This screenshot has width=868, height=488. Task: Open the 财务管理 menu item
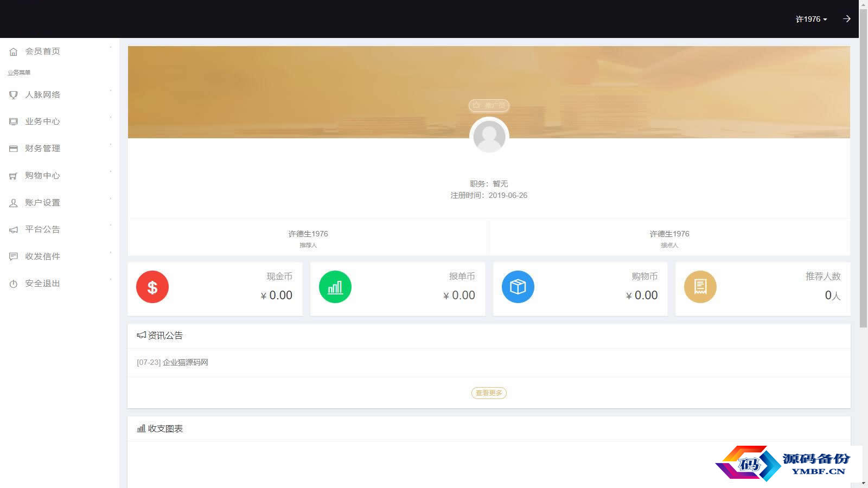(x=60, y=149)
